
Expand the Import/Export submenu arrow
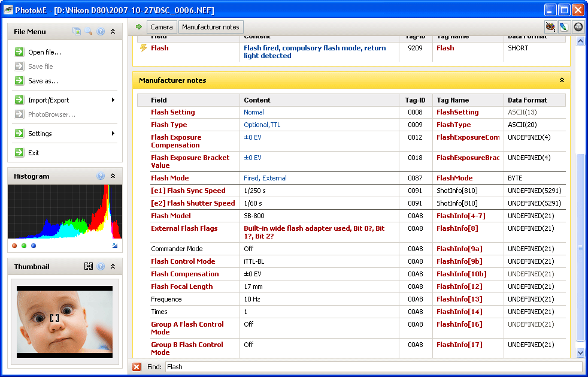pos(113,100)
